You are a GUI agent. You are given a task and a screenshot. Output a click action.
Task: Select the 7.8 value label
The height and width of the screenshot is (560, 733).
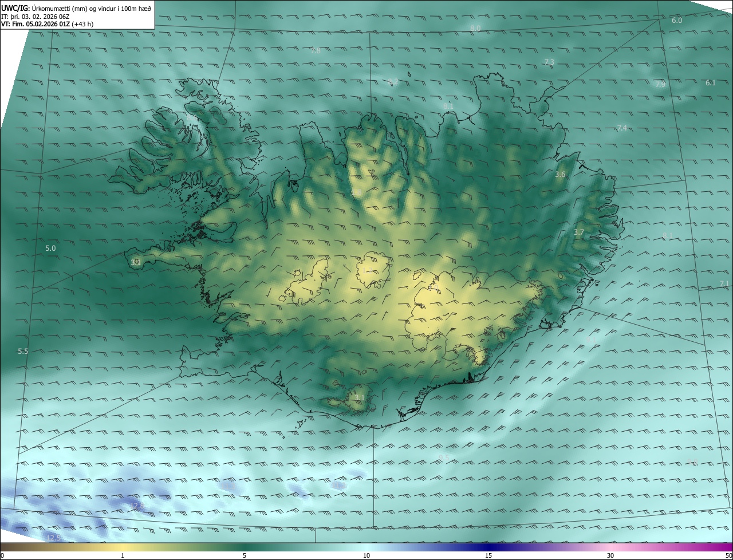click(316, 51)
